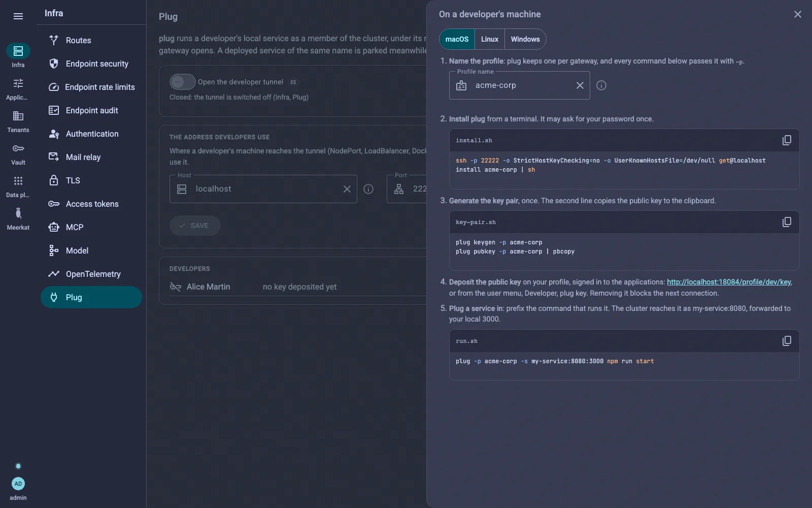Open the Applications section in the rail
812x508 pixels.
click(x=18, y=89)
